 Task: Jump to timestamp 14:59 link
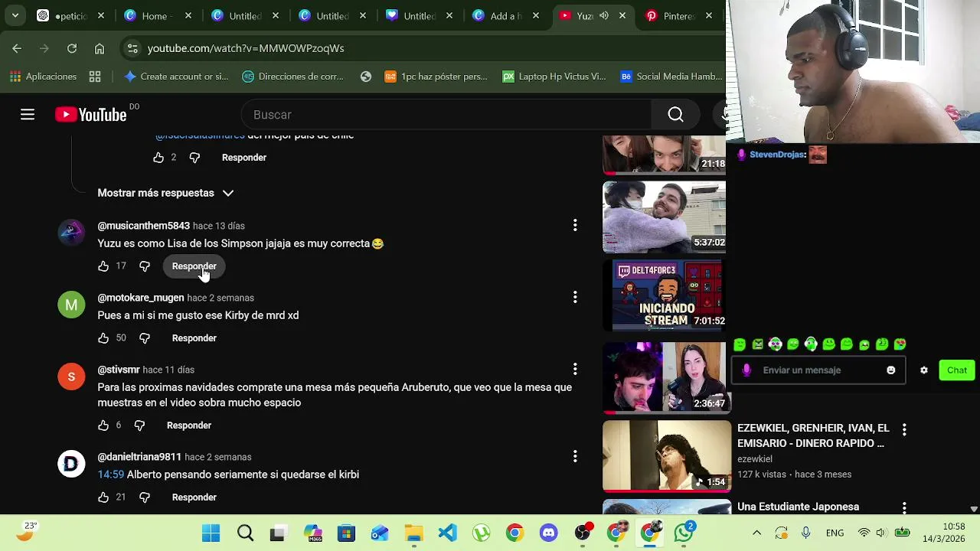111,474
